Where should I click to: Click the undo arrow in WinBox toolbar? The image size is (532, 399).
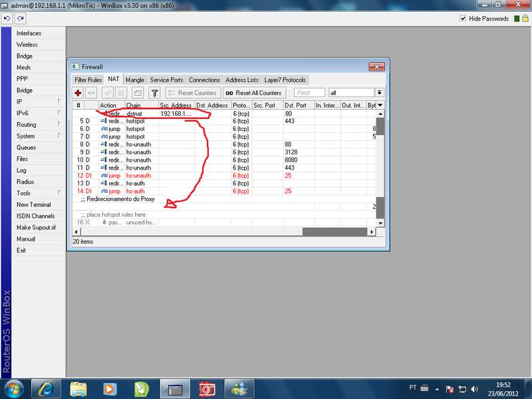click(x=7, y=19)
